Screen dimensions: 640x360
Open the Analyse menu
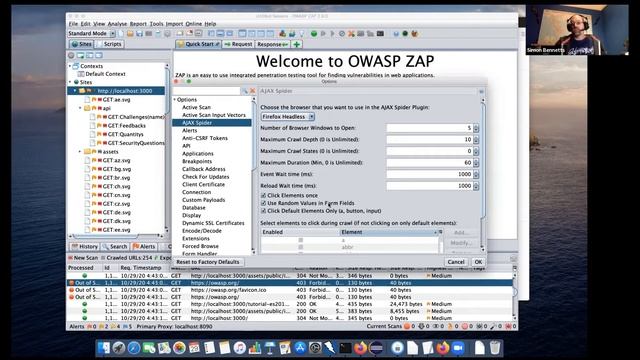pos(117,24)
